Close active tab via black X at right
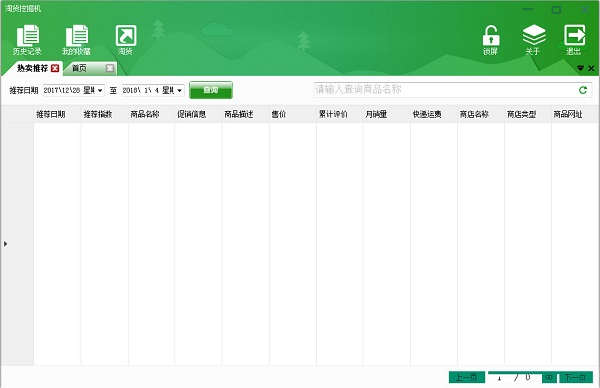 (x=591, y=68)
